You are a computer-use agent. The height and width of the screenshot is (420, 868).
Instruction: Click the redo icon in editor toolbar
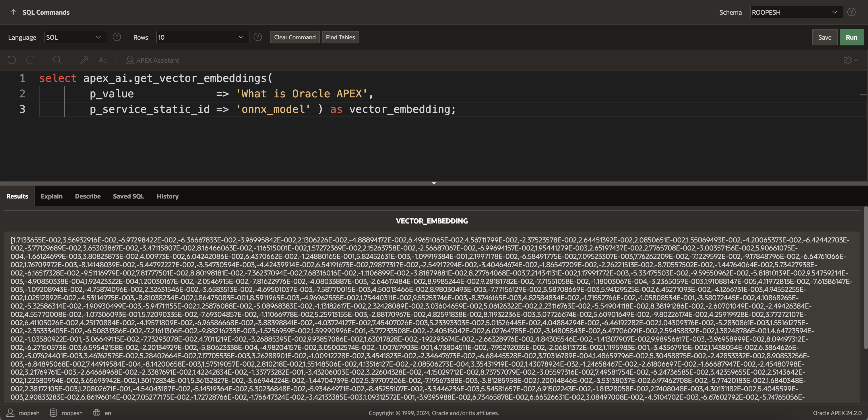[30, 60]
